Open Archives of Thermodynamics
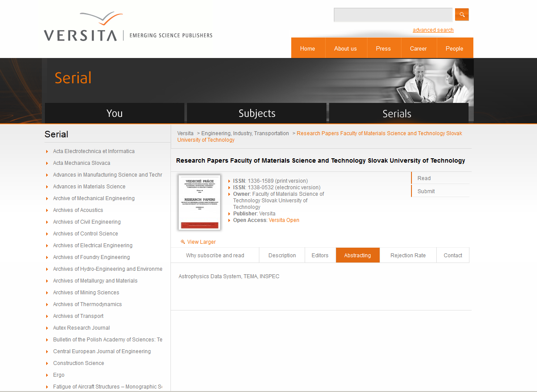This screenshot has width=537, height=392. click(88, 304)
